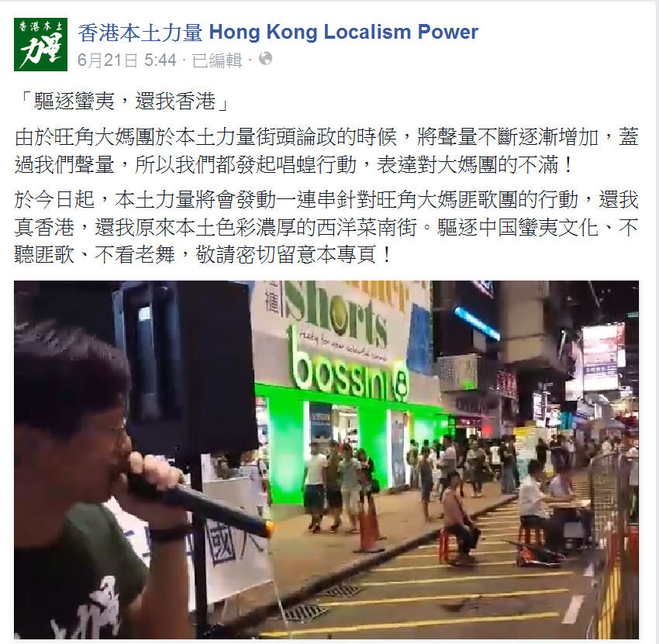Click the black loudspeaker on the stand
Screen dimensions: 659x644
pyautogui.click(x=188, y=370)
